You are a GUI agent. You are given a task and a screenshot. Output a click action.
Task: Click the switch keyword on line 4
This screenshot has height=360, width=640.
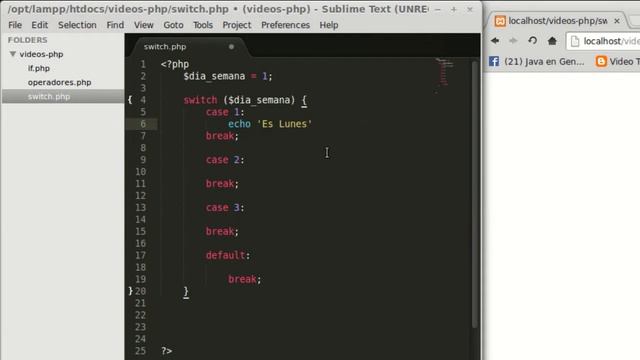[x=200, y=100]
